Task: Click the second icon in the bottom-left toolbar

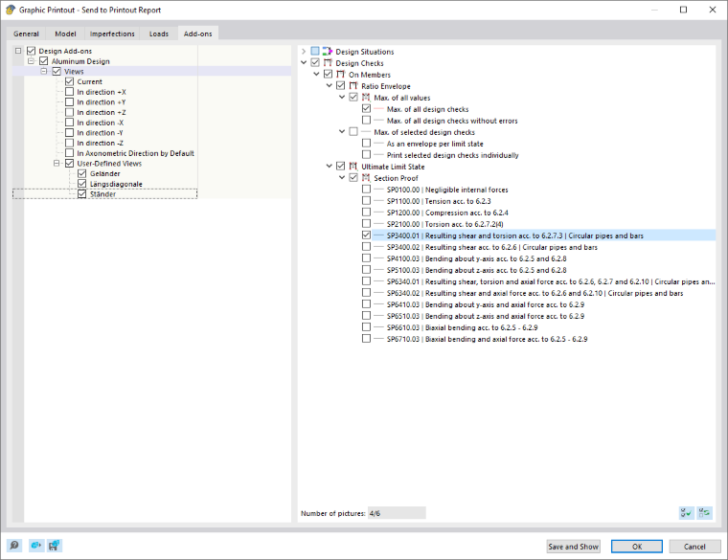Action: coord(36,546)
